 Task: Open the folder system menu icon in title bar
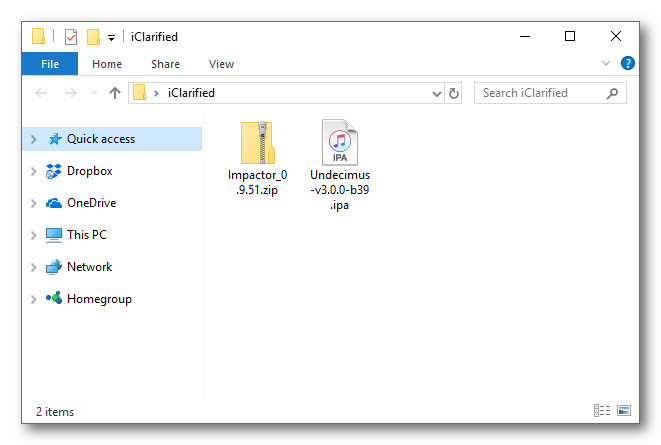click(38, 36)
